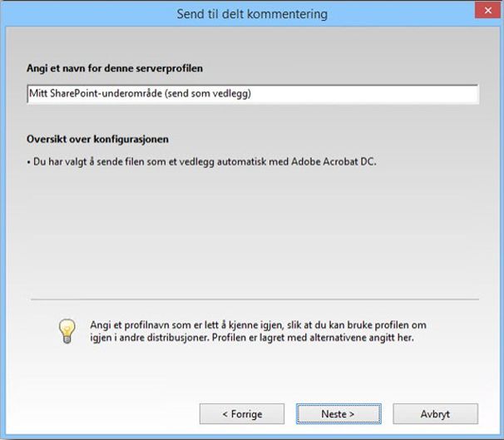504x440 pixels.
Task: Click the word "Mitt" in the name field
Action: (x=38, y=94)
